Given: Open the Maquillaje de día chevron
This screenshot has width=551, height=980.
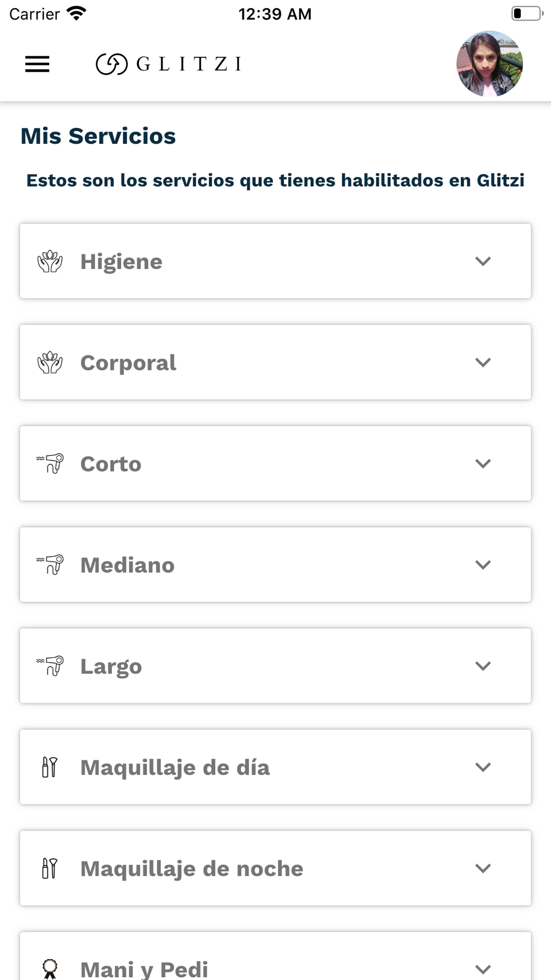Looking at the screenshot, I should pos(483,767).
